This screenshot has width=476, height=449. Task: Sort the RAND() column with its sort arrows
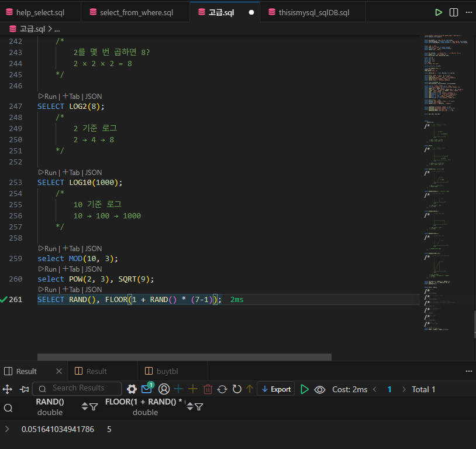pos(85,406)
